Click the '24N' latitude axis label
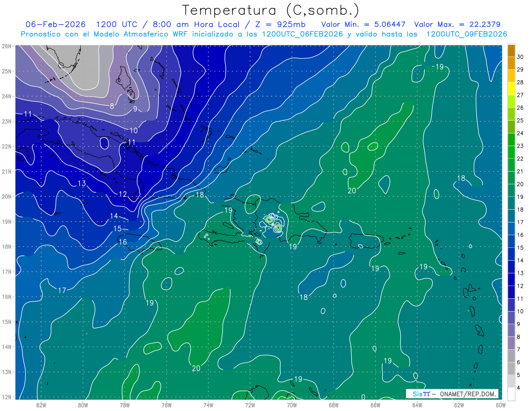 (7, 96)
